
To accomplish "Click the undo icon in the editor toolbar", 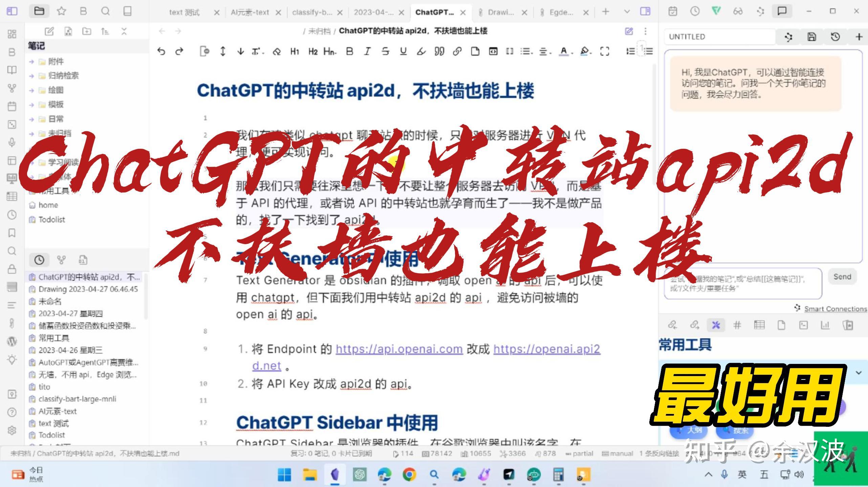I will (x=162, y=51).
